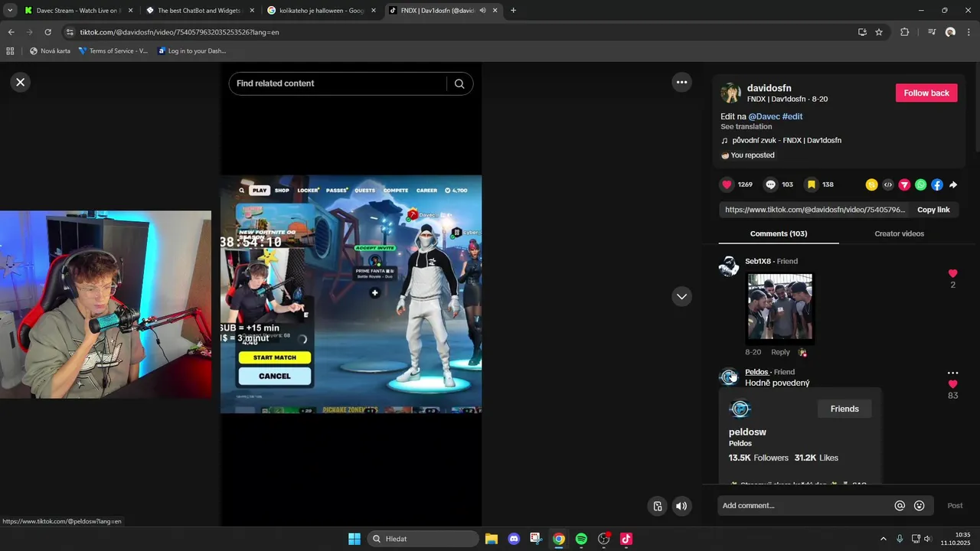Reply to Seb1X8's comment

[x=780, y=352]
